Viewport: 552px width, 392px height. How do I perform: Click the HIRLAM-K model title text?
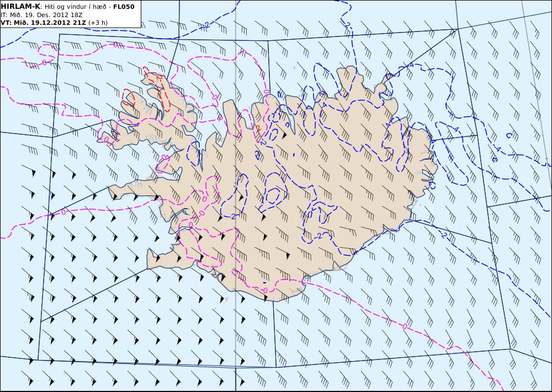[x=20, y=6]
